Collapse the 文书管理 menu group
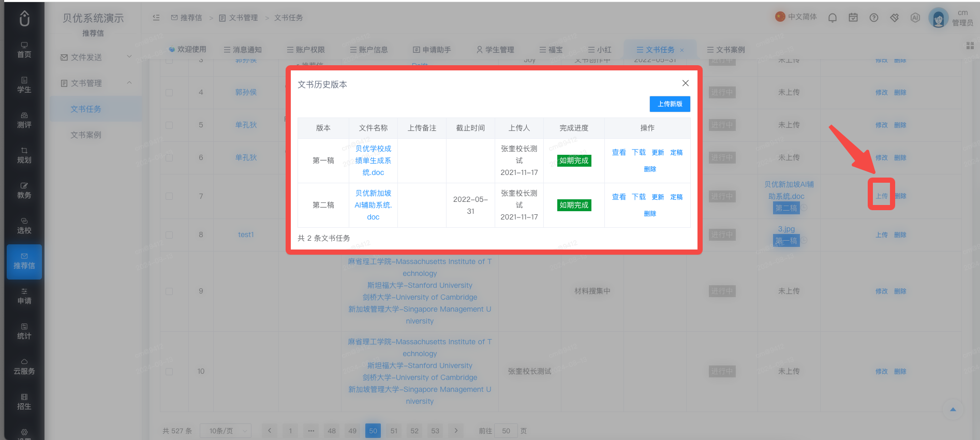 96,83
